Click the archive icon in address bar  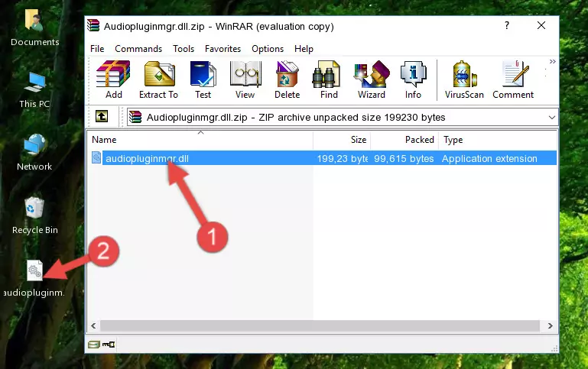(135, 117)
